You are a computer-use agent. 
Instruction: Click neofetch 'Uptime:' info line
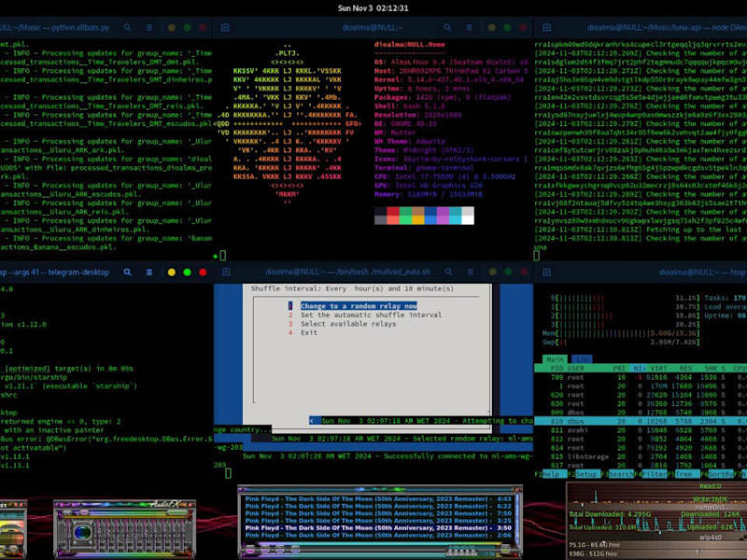[422, 89]
